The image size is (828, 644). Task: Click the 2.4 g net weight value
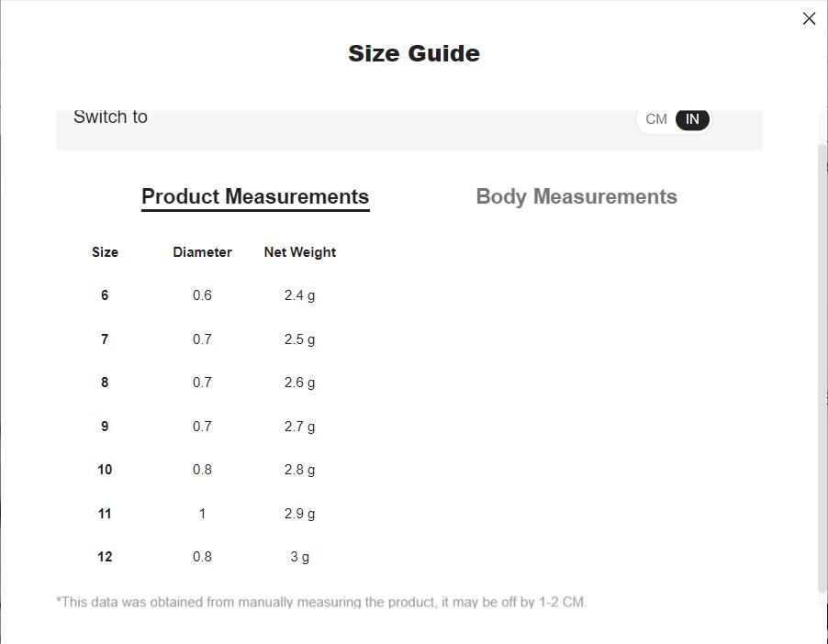point(299,295)
